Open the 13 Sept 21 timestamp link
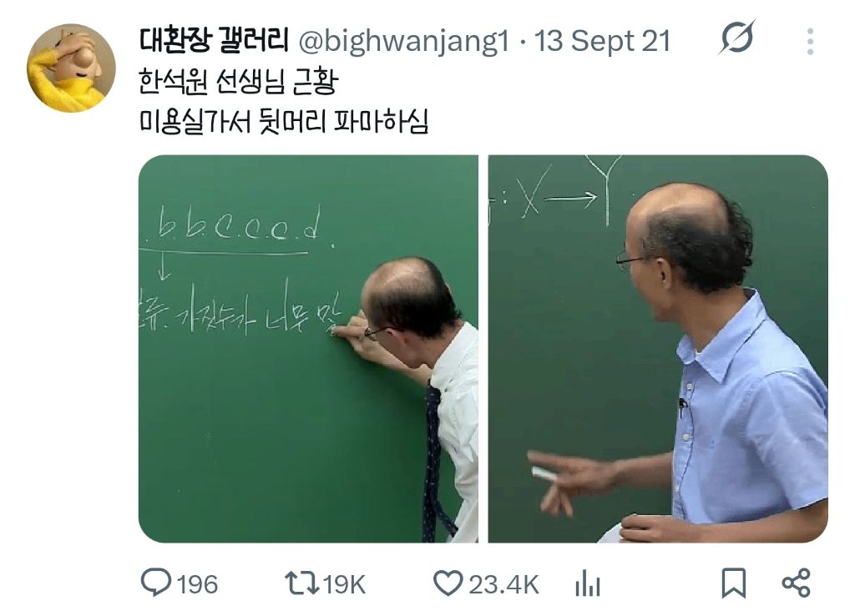This screenshot has height=616, width=855. 602,41
